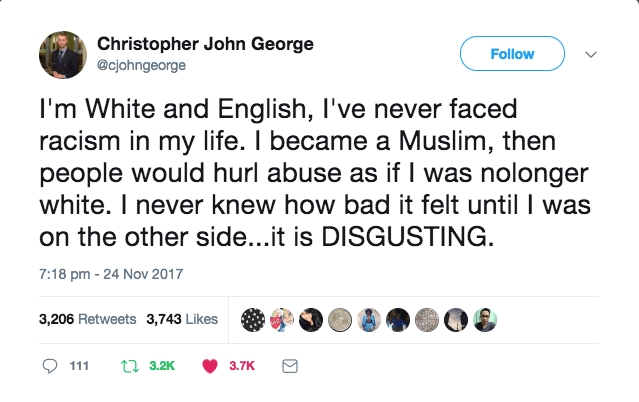Click the 3.7K like count
639x402 pixels.
tap(242, 366)
